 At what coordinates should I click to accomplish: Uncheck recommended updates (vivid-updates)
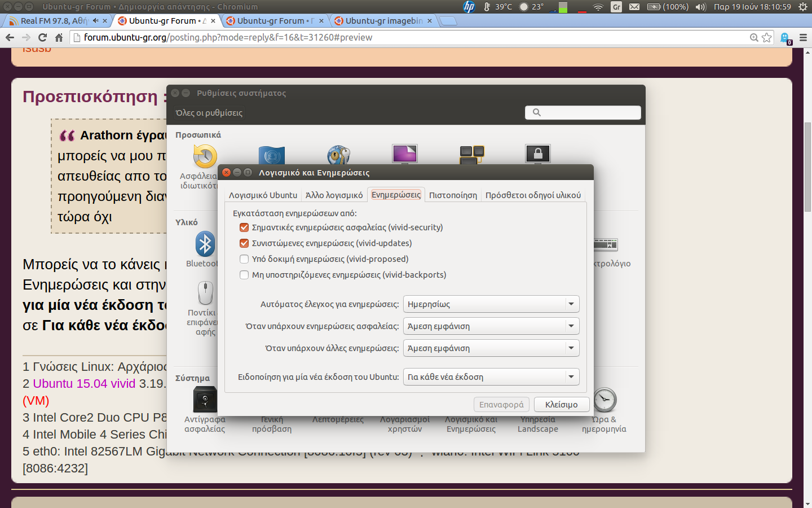coord(244,243)
